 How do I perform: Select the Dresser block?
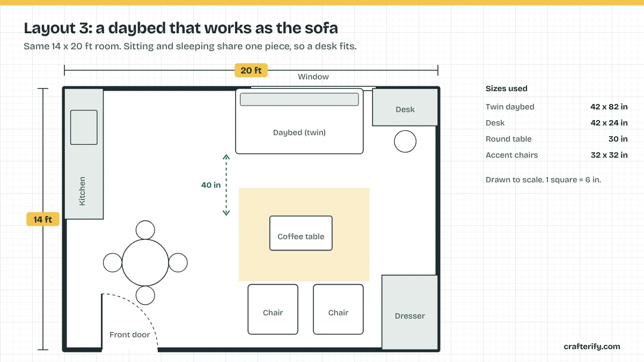point(410,312)
